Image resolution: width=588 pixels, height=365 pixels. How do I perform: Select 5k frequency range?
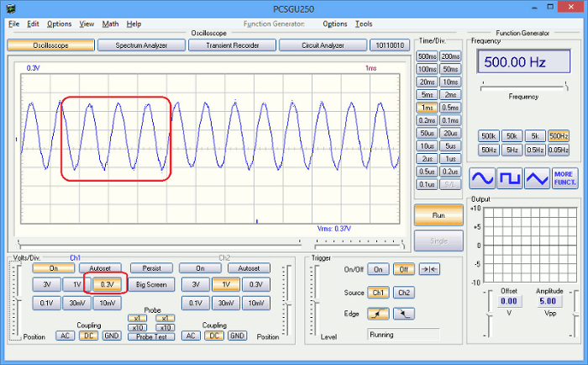[535, 136]
